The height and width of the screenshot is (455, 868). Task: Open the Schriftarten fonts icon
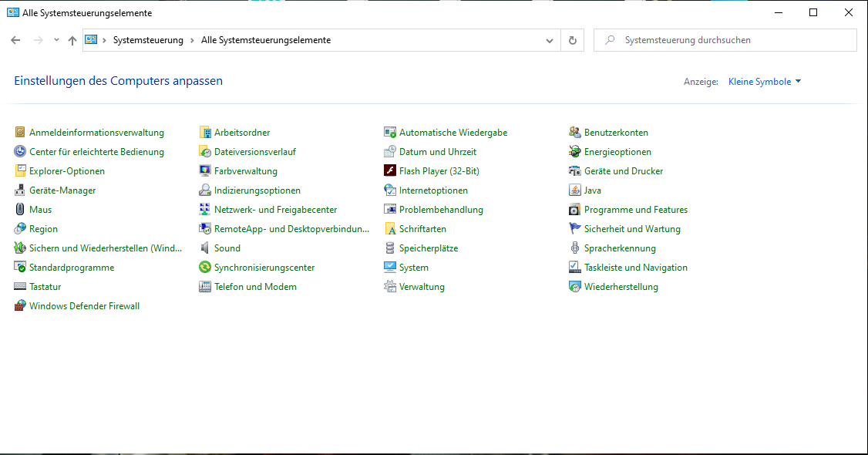[390, 228]
